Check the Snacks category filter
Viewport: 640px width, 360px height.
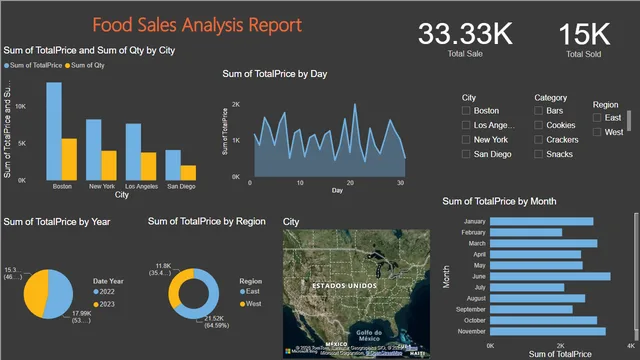coord(538,154)
